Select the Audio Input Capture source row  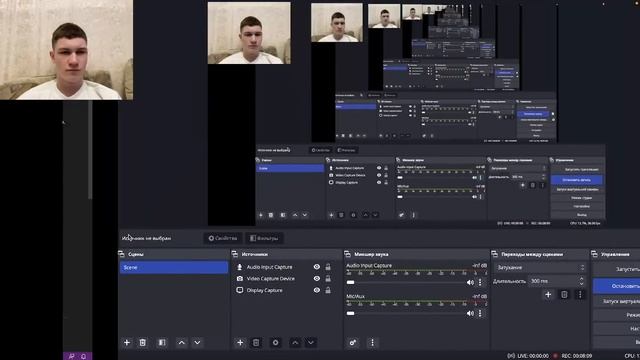click(x=284, y=267)
